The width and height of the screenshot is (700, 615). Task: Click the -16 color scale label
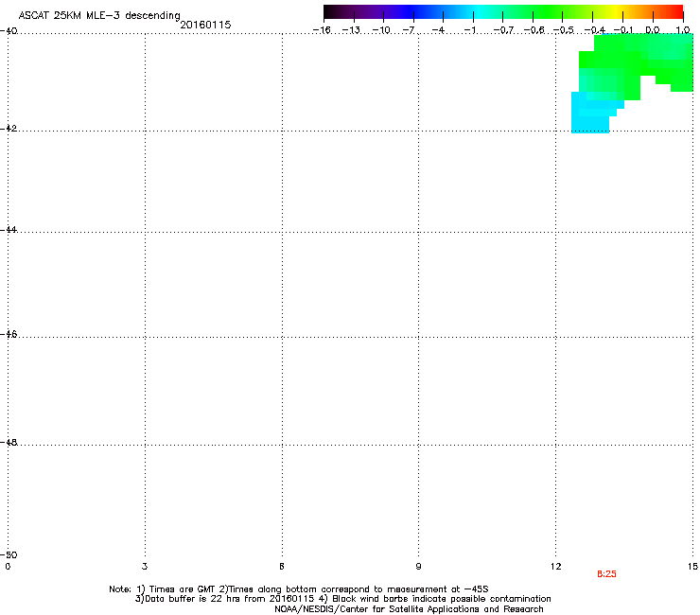click(322, 30)
